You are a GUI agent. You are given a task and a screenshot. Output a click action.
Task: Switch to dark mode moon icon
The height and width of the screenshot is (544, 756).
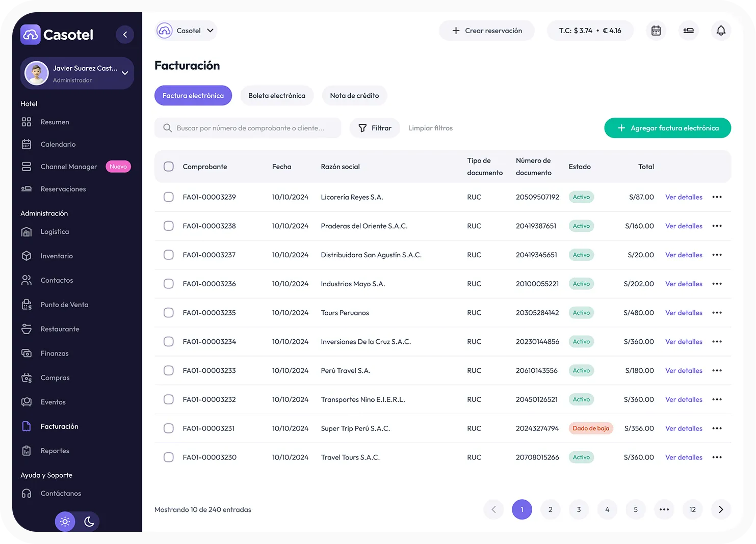point(89,522)
